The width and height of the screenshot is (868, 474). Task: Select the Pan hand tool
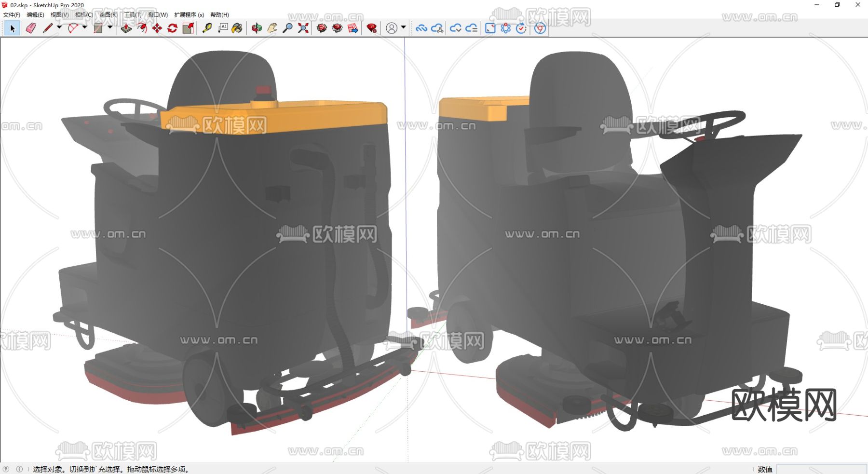pos(272,28)
